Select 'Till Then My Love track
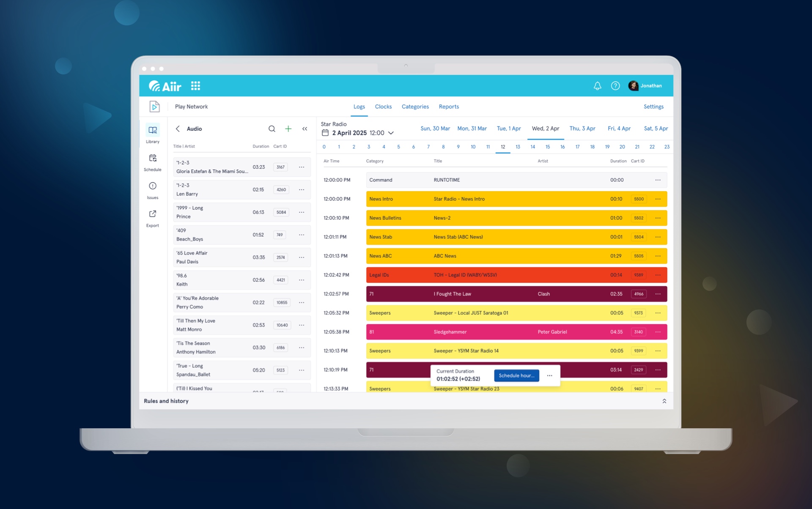 (242, 325)
